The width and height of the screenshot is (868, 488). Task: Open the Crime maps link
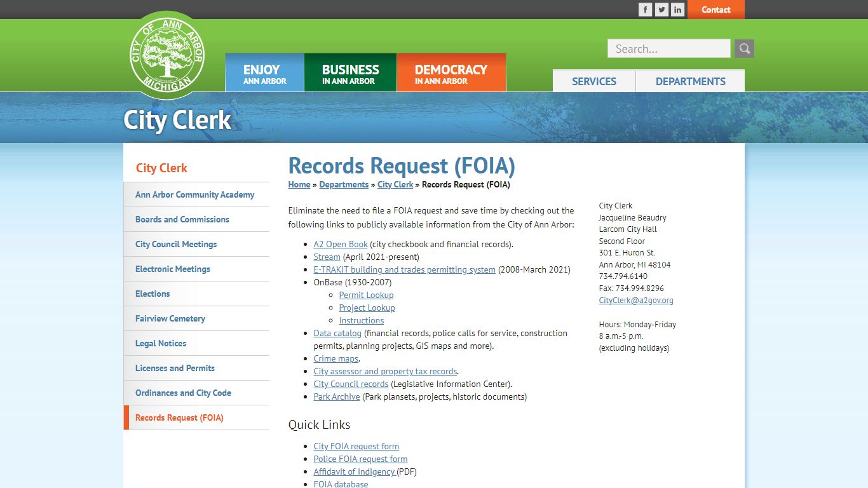click(x=336, y=358)
